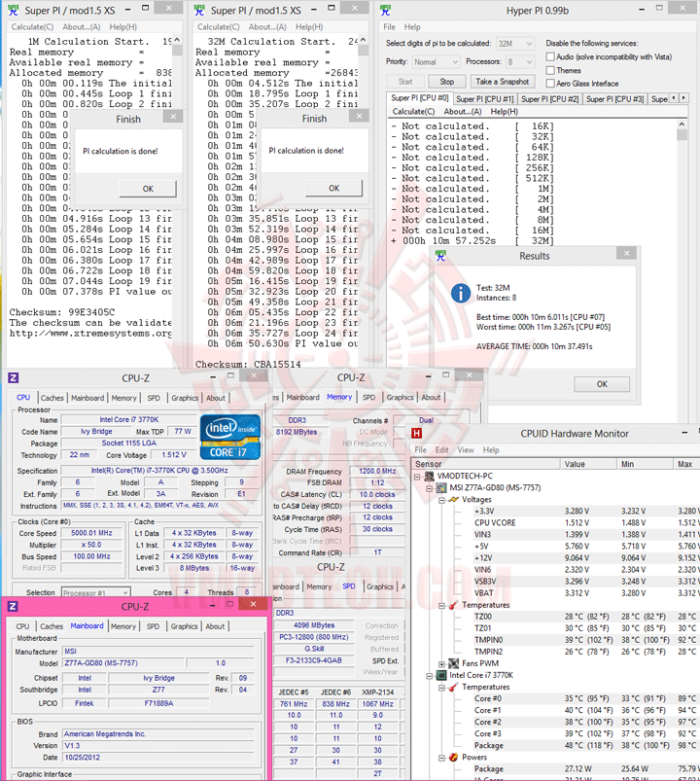The image size is (700, 781).
Task: Click scrollbar up arrow in Hyper PI results list
Action: coord(682,124)
